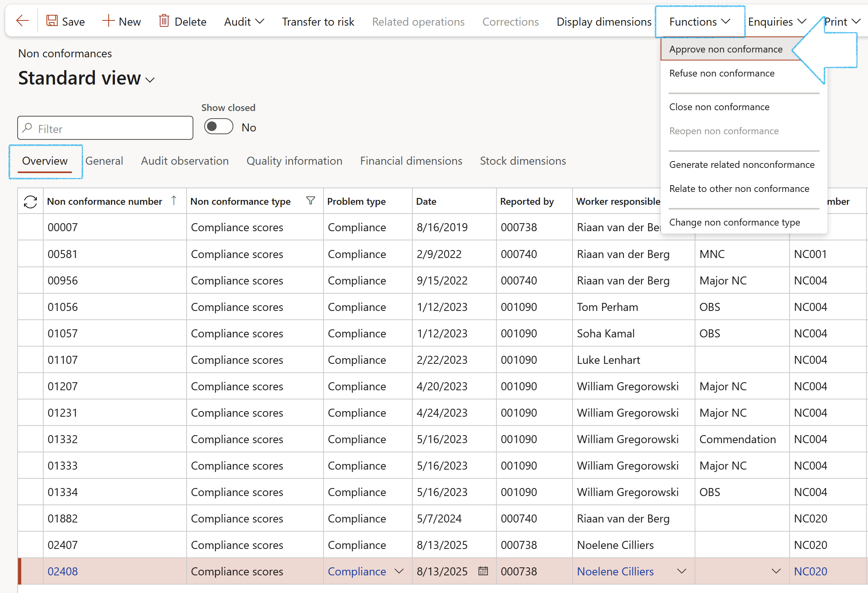Click Non conformance type filter funnel icon

[310, 200]
